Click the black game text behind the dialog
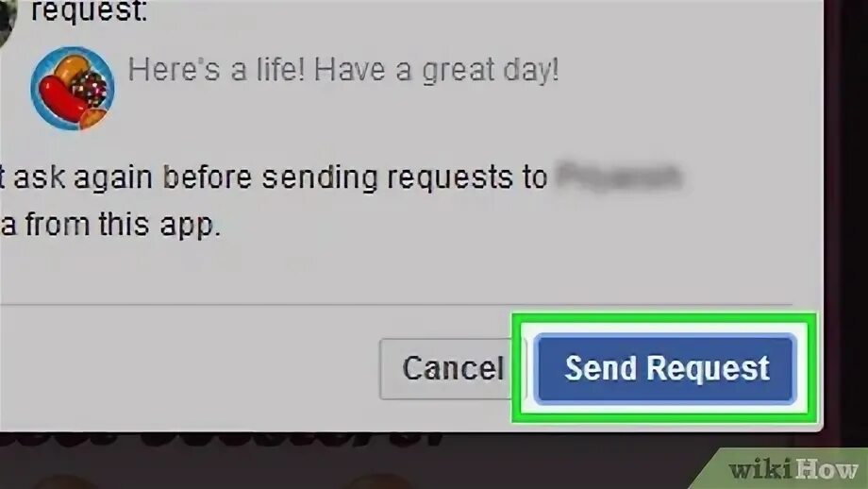This screenshot has height=489, width=868. point(222,440)
